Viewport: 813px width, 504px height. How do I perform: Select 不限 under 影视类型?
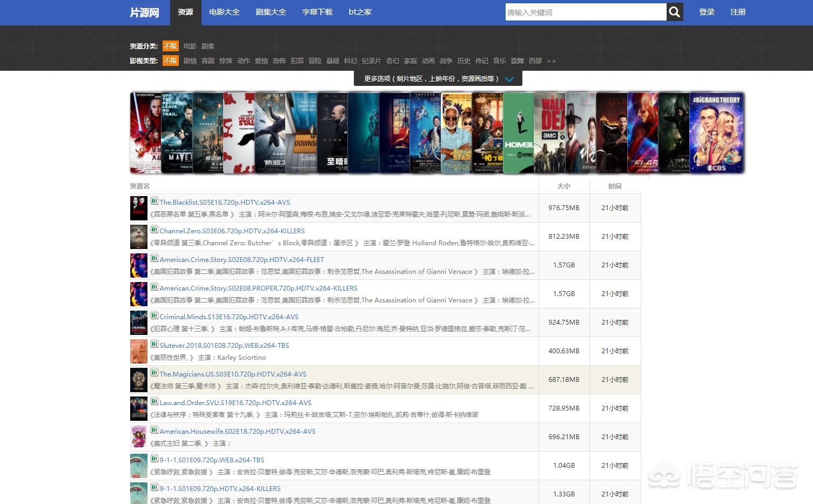point(170,61)
